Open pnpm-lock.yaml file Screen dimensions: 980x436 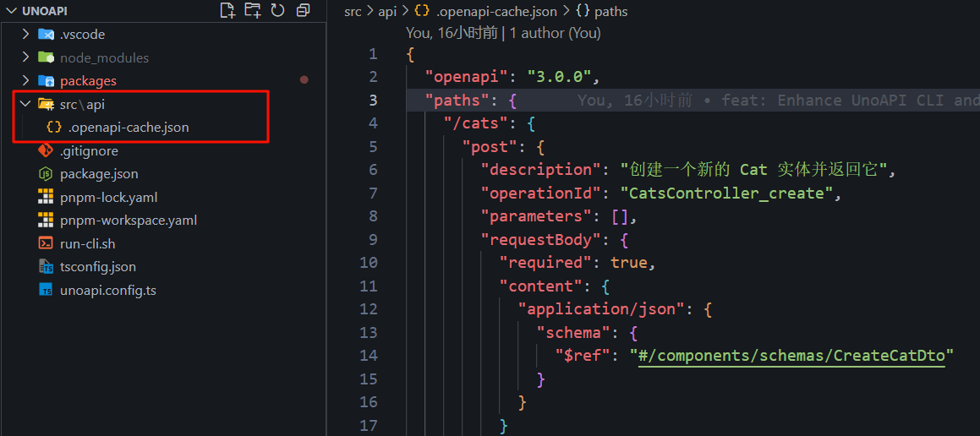(108, 197)
